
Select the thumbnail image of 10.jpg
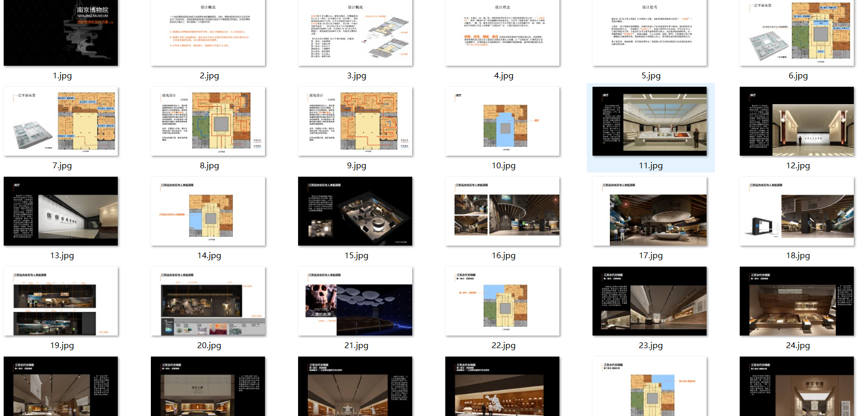point(503,121)
